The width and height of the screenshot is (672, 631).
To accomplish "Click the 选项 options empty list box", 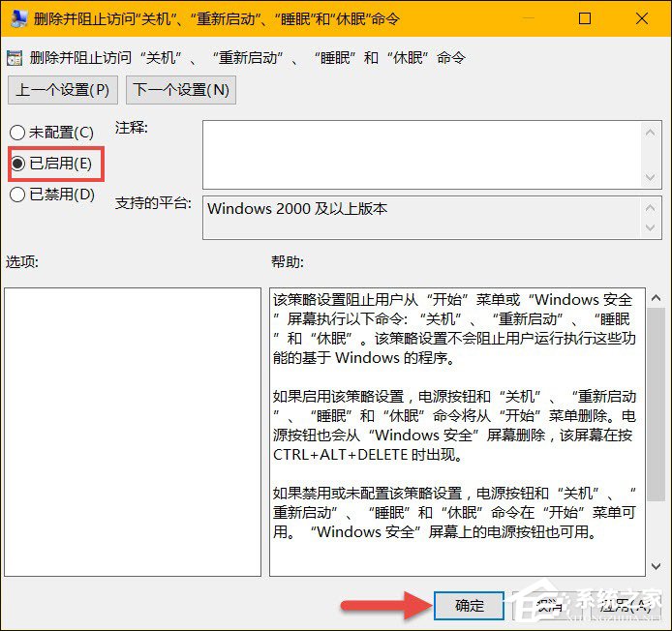I will (x=133, y=432).
